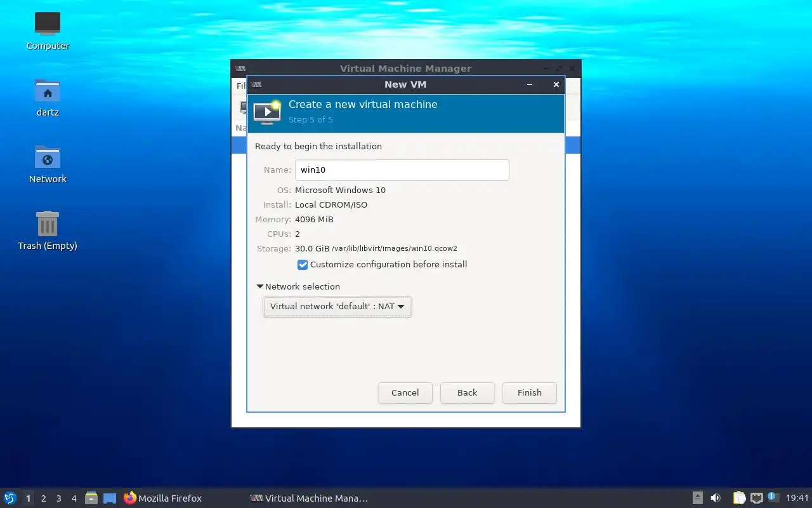Switch to workspace 2
This screenshot has width=812, height=508.
[43, 498]
